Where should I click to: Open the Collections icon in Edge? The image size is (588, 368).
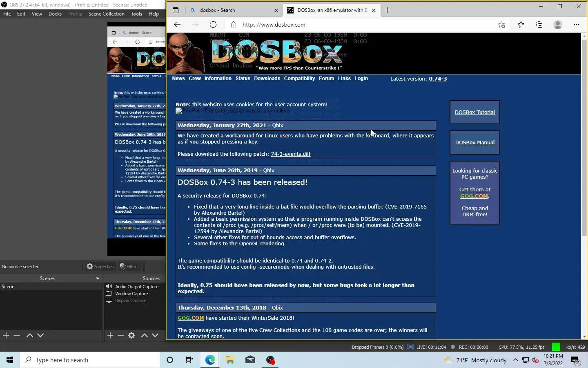[539, 25]
